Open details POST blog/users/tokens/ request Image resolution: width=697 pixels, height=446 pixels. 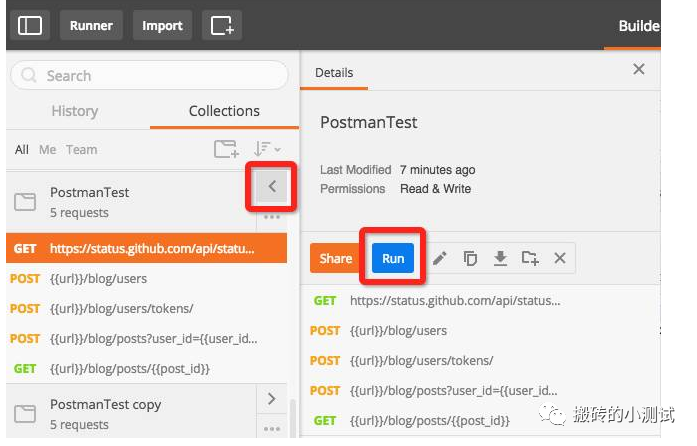(480, 361)
